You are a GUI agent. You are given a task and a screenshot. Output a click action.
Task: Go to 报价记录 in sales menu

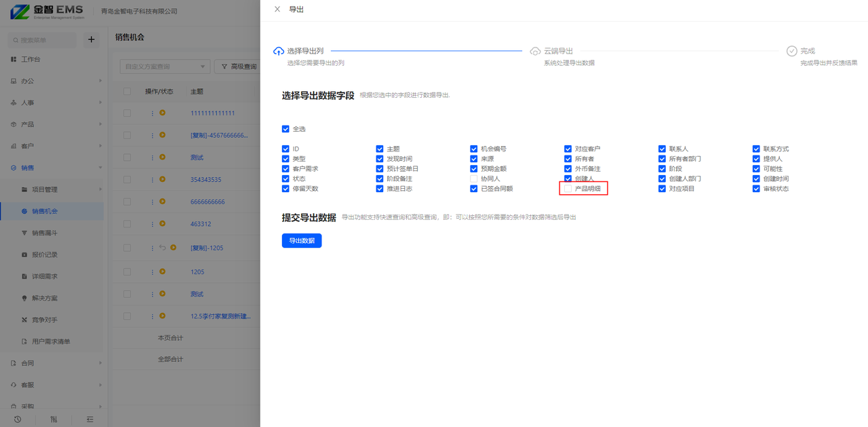click(45, 255)
